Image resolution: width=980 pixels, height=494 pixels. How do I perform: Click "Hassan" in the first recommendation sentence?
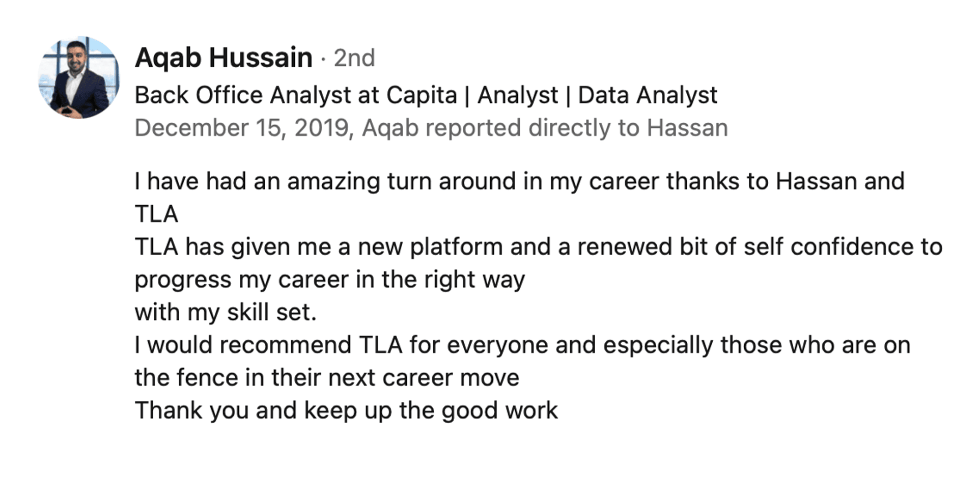(x=809, y=182)
